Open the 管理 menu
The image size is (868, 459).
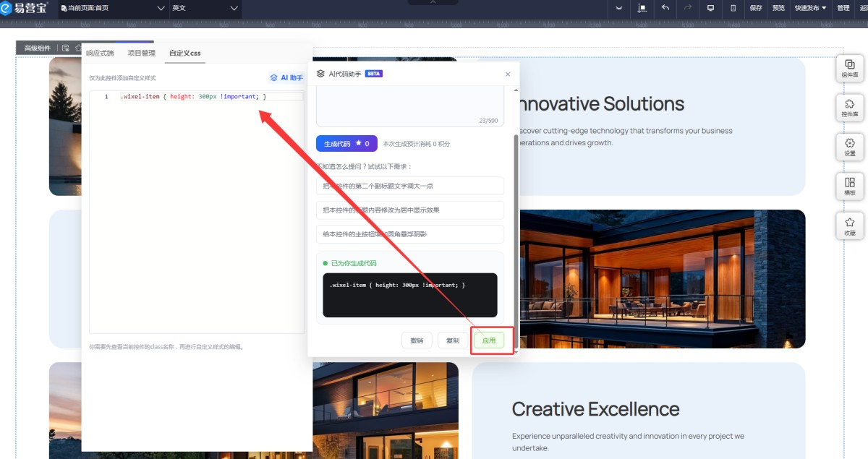[x=843, y=8]
